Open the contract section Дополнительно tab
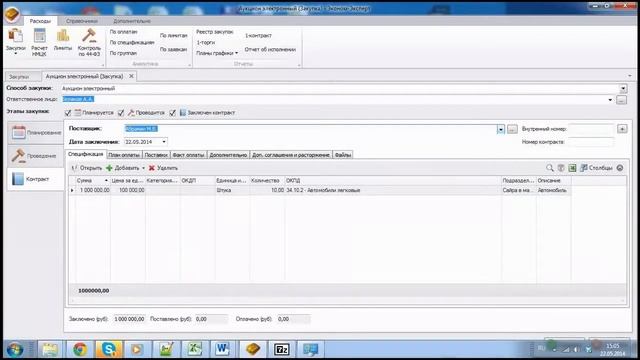Viewport: 640px width, 360px height. tap(228, 155)
